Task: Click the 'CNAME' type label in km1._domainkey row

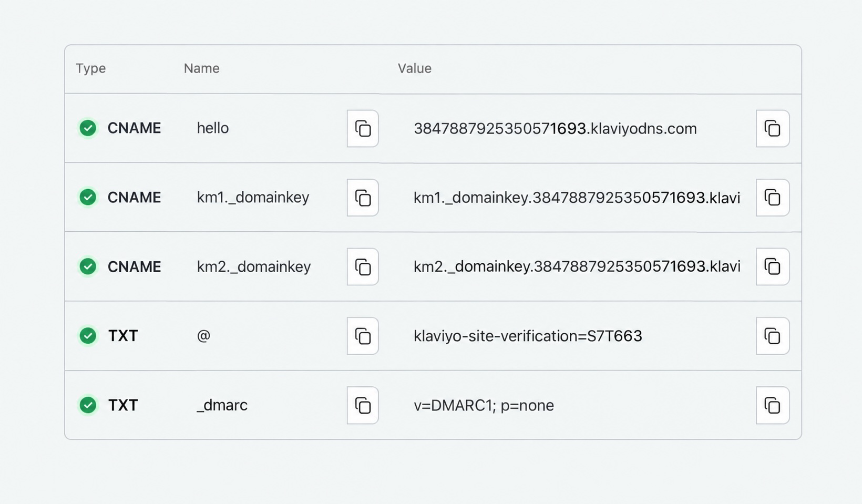Action: coord(134,197)
